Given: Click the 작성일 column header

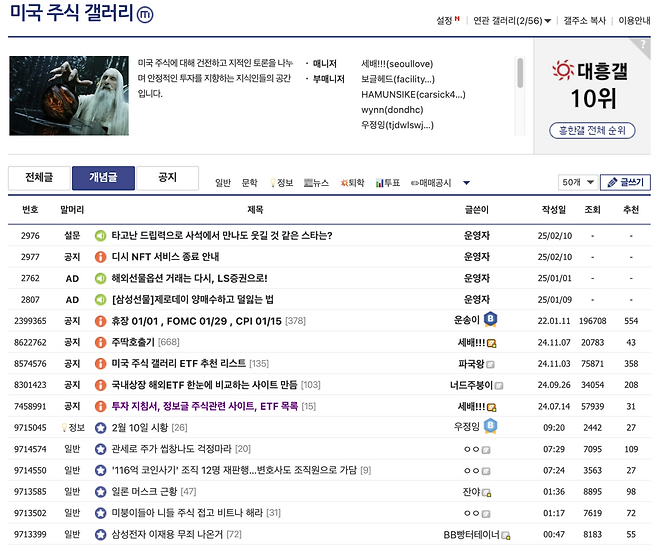Looking at the screenshot, I should tap(554, 210).
